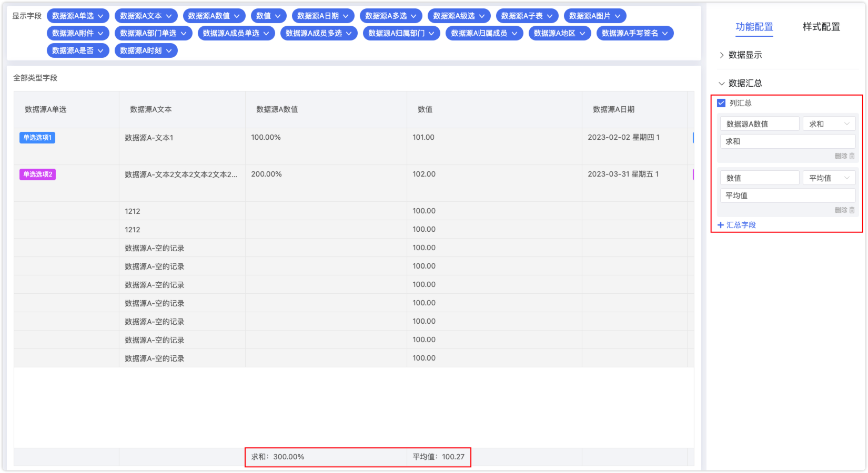Click the 单选选项1 blue tag
Viewport: 868px width, 473px height.
click(37, 138)
